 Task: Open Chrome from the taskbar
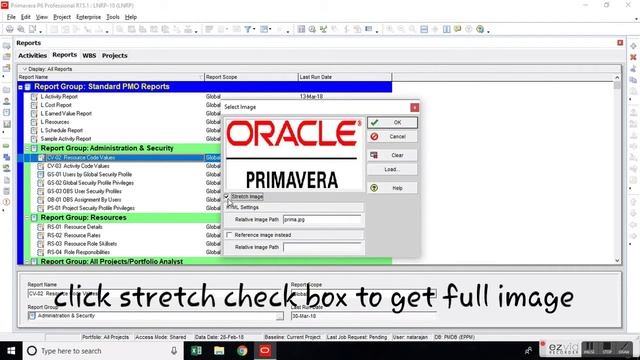pyautogui.click(x=242, y=351)
